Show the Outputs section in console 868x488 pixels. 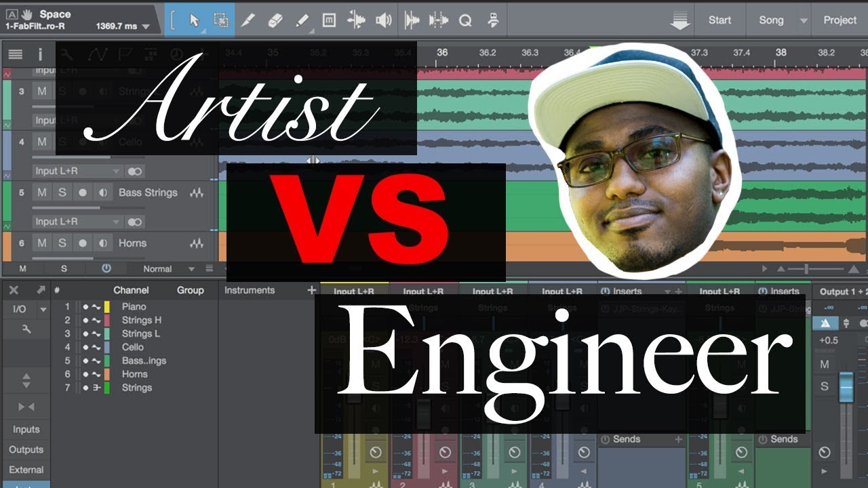[26, 449]
